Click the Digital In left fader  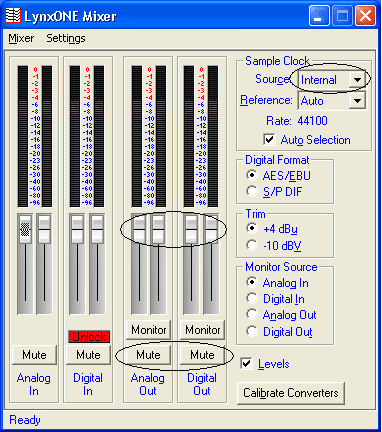click(77, 229)
